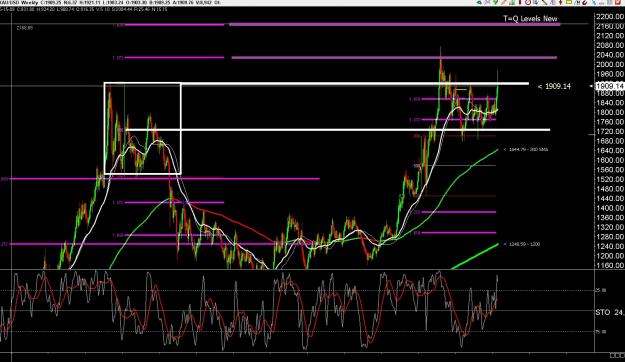Select the '< 1248.59 - 1200' label

[522, 244]
